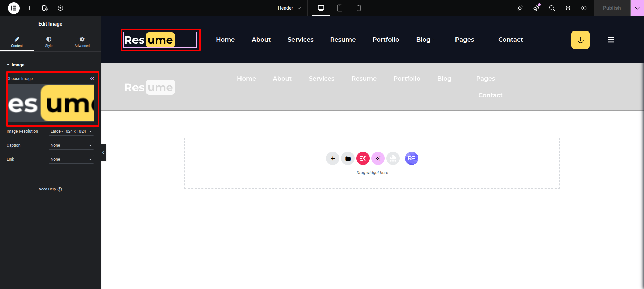The height and width of the screenshot is (289, 644).
Task: Click the yellow download button in header
Action: click(580, 40)
